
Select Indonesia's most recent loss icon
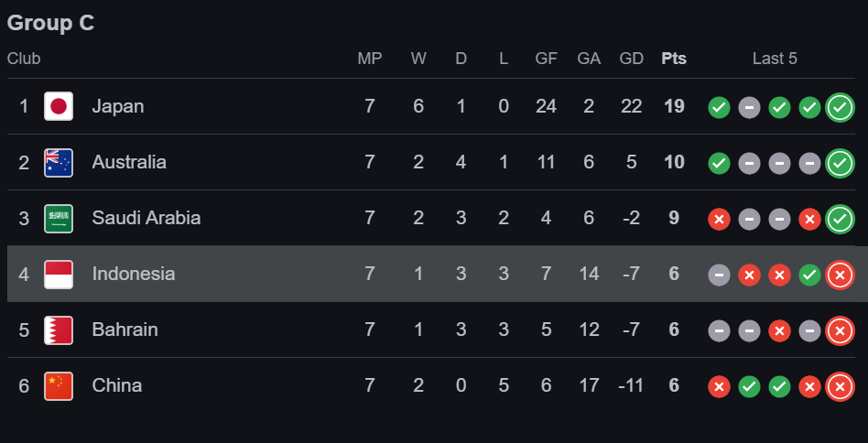(x=840, y=275)
